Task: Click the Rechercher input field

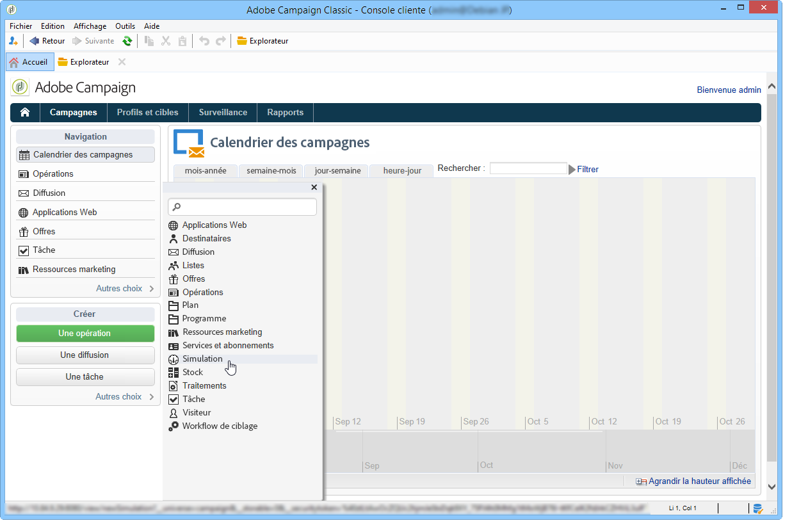Action: click(x=528, y=168)
